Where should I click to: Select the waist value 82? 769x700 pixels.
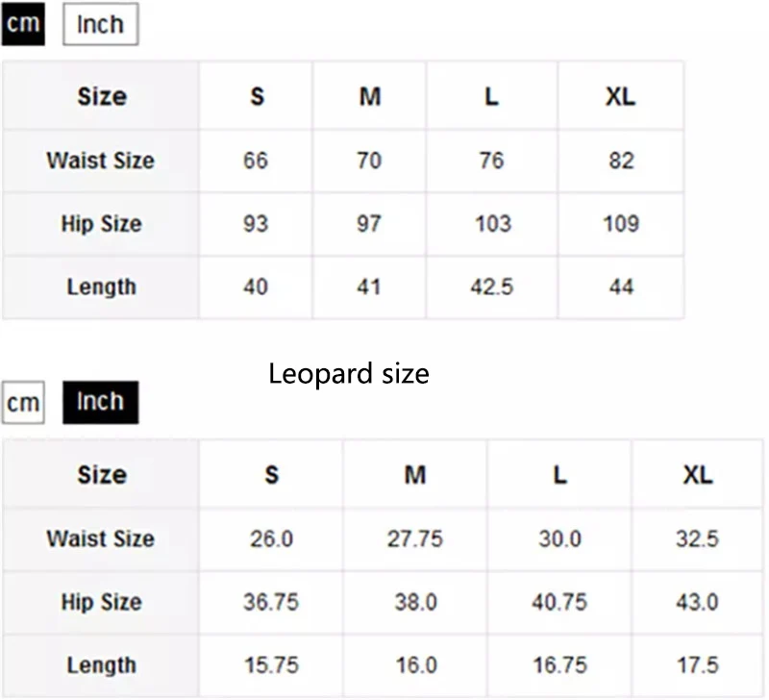tap(620, 161)
